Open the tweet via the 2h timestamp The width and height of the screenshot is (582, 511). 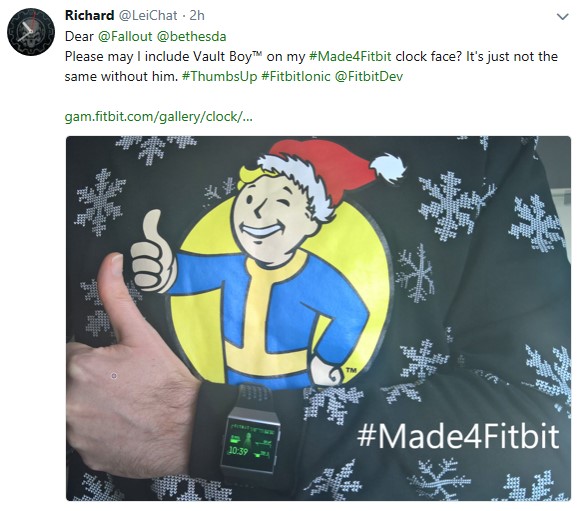197,16
